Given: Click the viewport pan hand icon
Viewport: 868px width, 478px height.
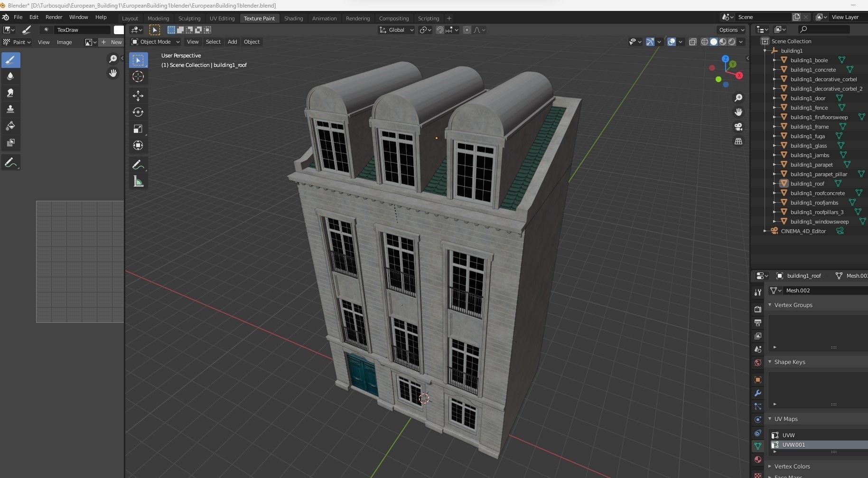Looking at the screenshot, I should tap(738, 112).
